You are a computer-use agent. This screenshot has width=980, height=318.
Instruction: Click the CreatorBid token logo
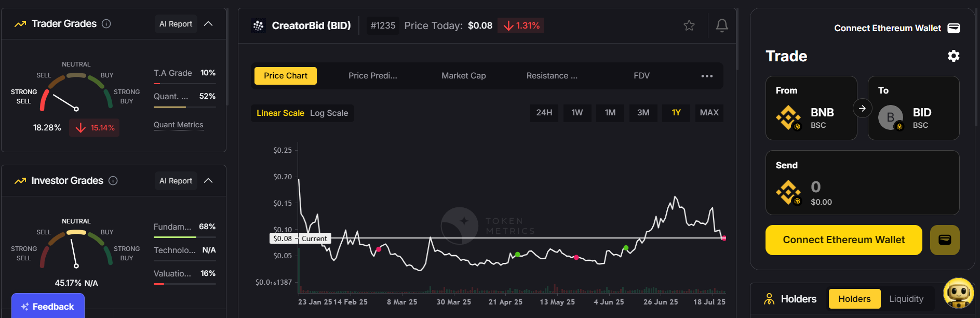[258, 25]
